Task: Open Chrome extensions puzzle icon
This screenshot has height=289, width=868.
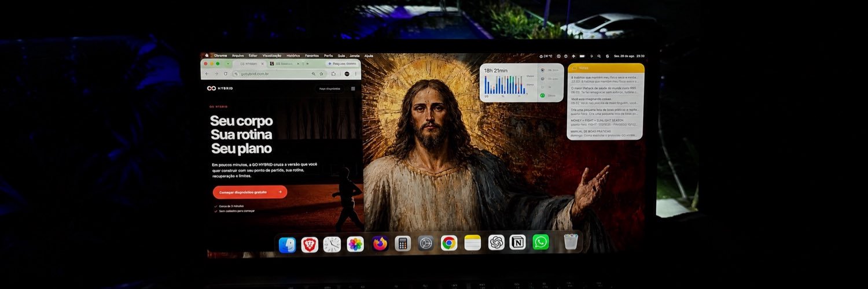Action: [333, 73]
